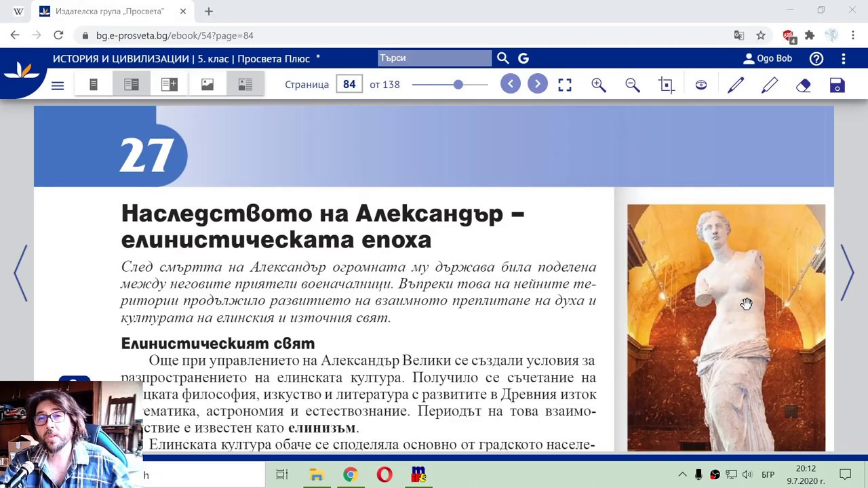Click the page number field showing 84
868x488 pixels.
[349, 85]
